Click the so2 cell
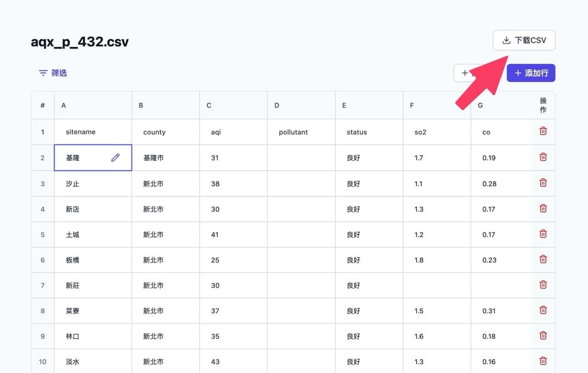The width and height of the screenshot is (588, 373). point(437,132)
